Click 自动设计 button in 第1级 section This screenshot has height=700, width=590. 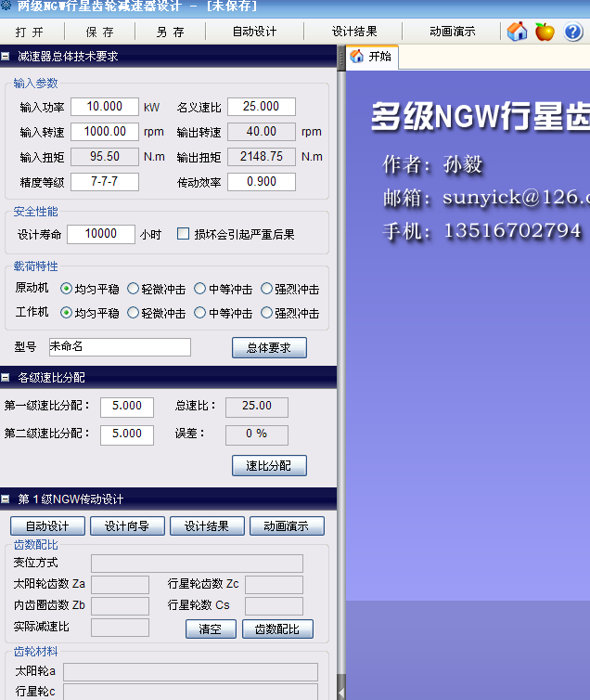47,525
